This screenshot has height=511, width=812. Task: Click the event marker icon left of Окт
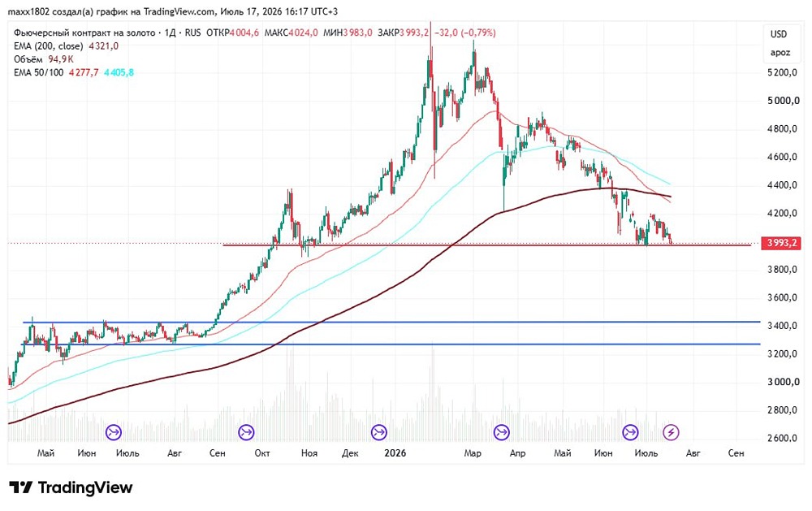(x=246, y=431)
